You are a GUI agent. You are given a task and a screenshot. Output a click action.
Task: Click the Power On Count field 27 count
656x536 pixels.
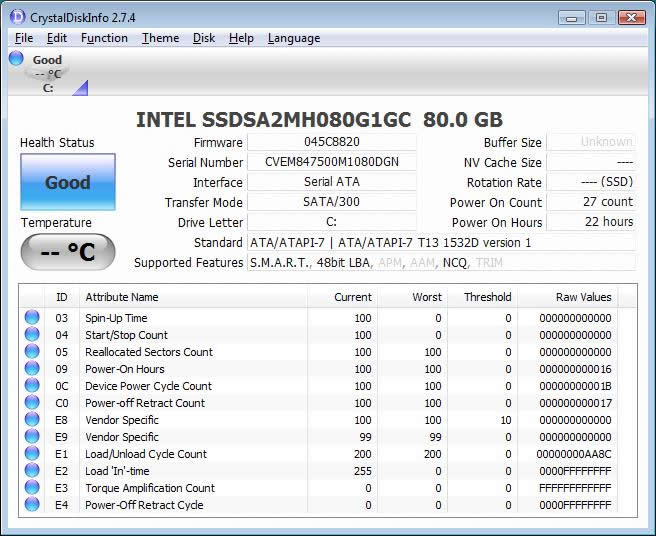point(592,202)
